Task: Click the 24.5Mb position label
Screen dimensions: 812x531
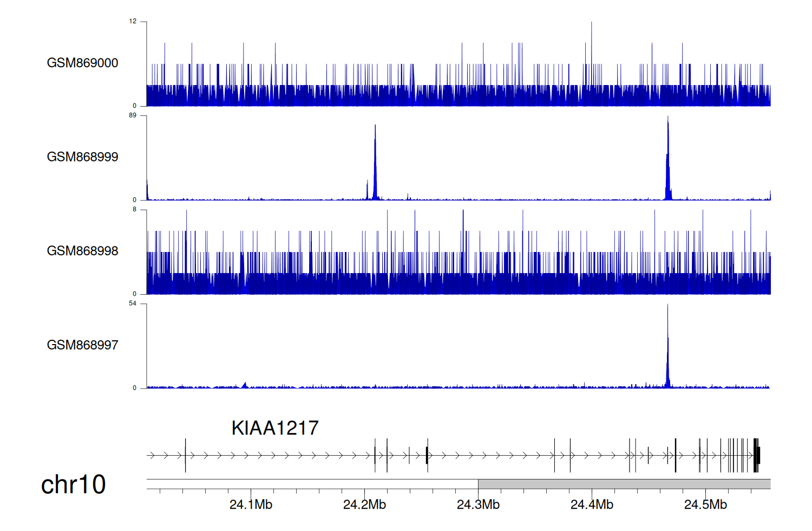Action: (x=705, y=505)
